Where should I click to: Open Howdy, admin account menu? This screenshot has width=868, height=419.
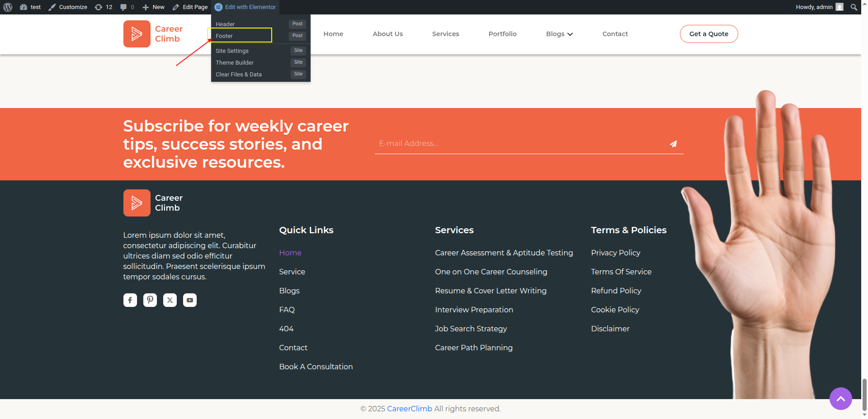819,7
